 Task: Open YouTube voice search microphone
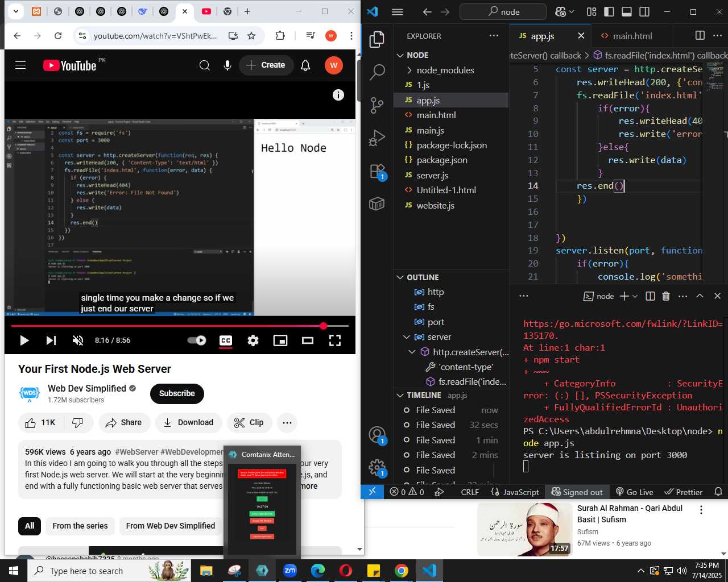pos(227,65)
